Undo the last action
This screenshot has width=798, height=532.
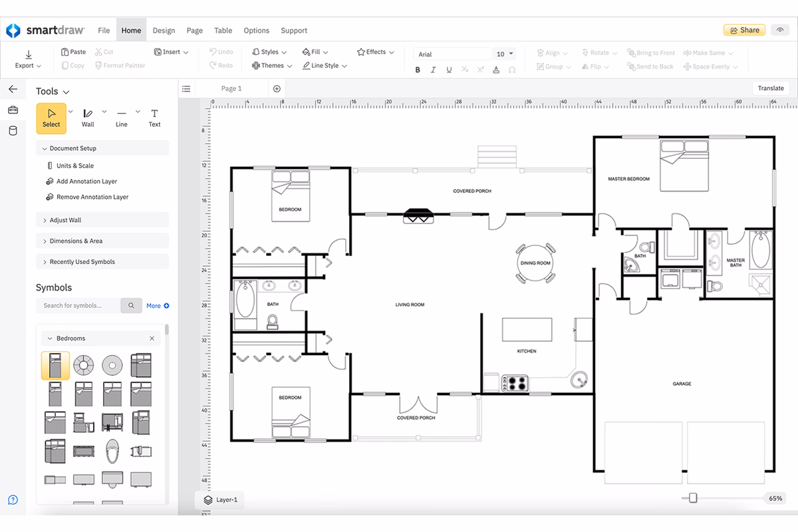221,52
